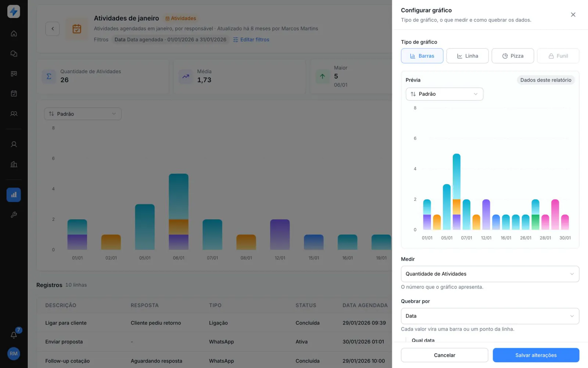Viewport: 588px width, 368px height.
Task: Click the Atividades tag badge
Action: 180,18
